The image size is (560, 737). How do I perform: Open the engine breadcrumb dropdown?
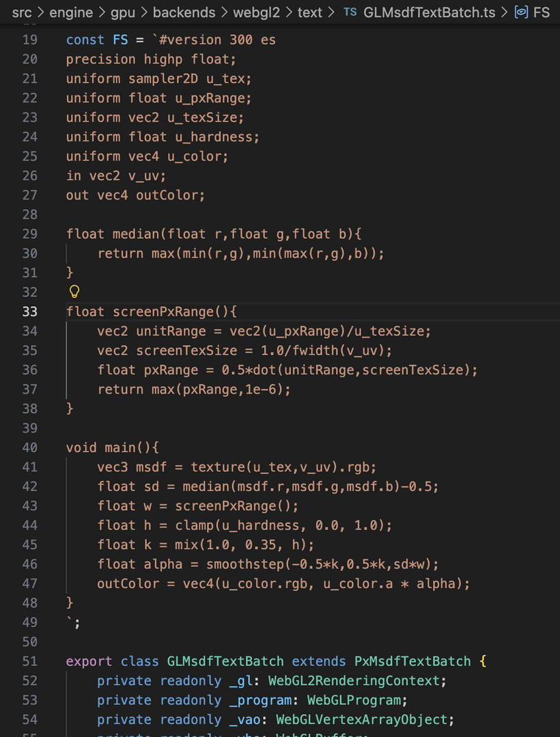coord(70,12)
